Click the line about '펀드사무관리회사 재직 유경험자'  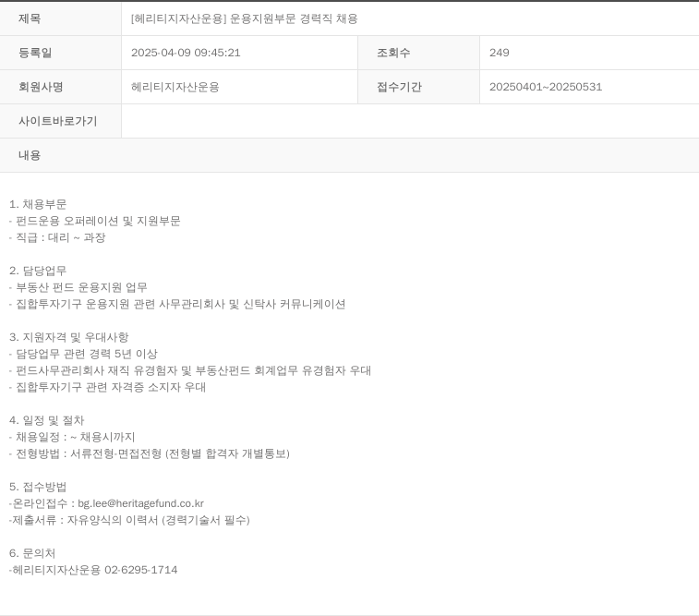click(x=190, y=370)
